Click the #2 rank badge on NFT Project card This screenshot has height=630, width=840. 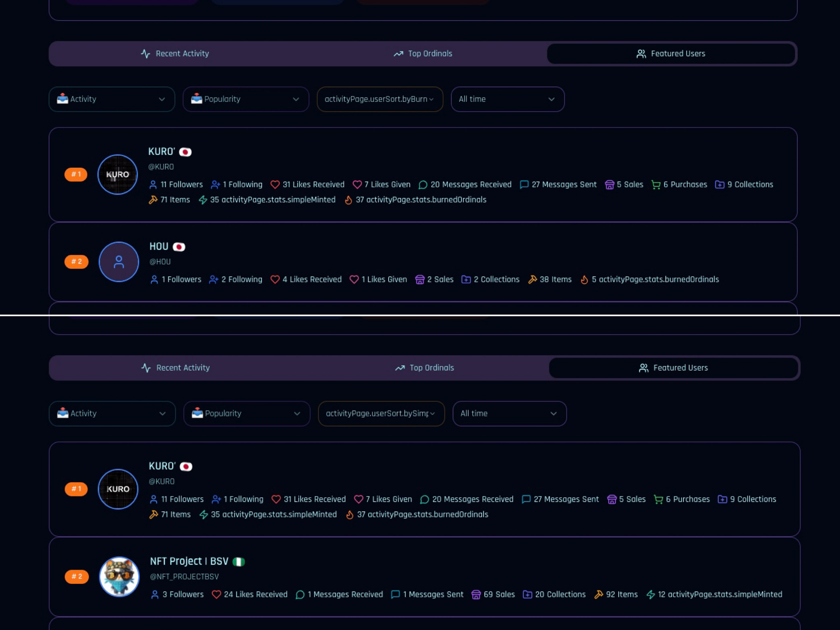click(77, 576)
